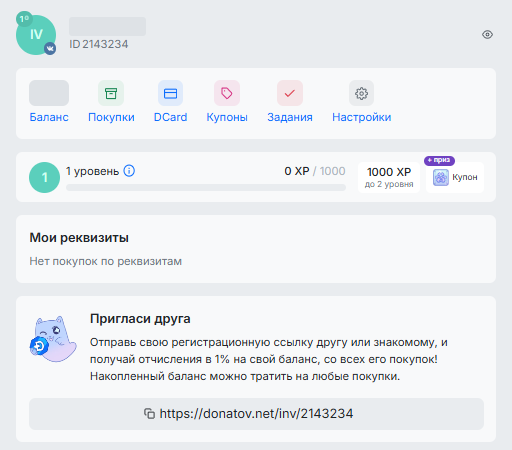Toggle the eye visibility icon
Screen dimensions: 512x450
click(x=487, y=34)
